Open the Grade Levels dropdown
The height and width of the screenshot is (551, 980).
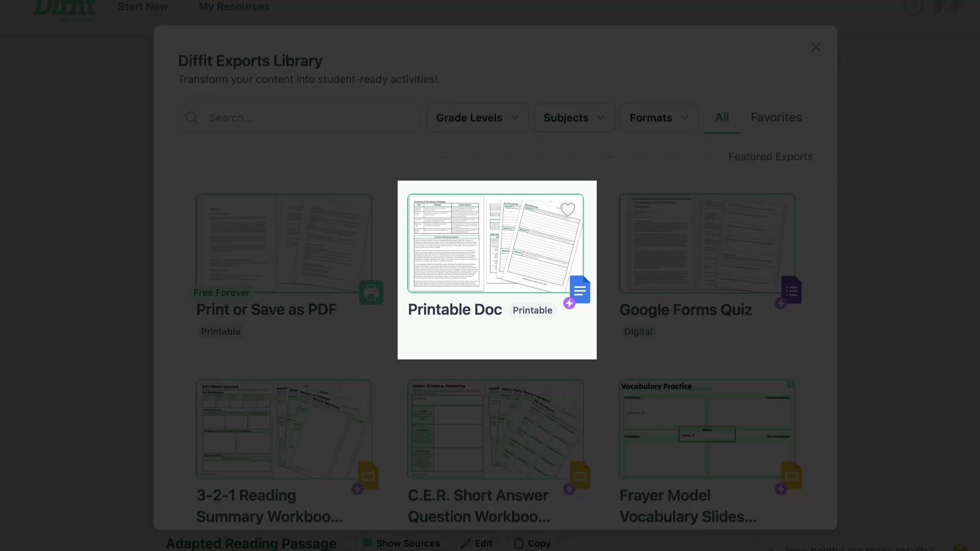click(x=477, y=117)
